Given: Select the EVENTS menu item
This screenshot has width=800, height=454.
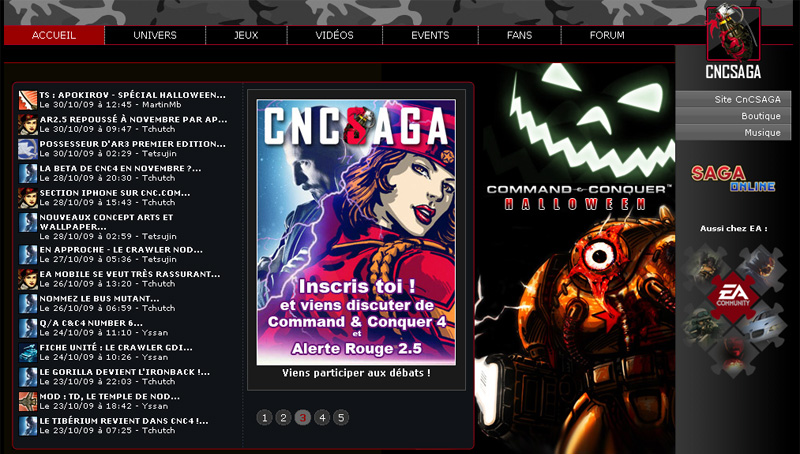Looking at the screenshot, I should click(431, 35).
